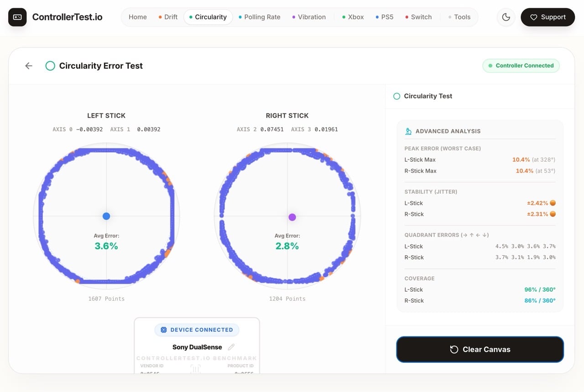Open the Polling Rate section
The height and width of the screenshot is (392, 584).
(262, 17)
